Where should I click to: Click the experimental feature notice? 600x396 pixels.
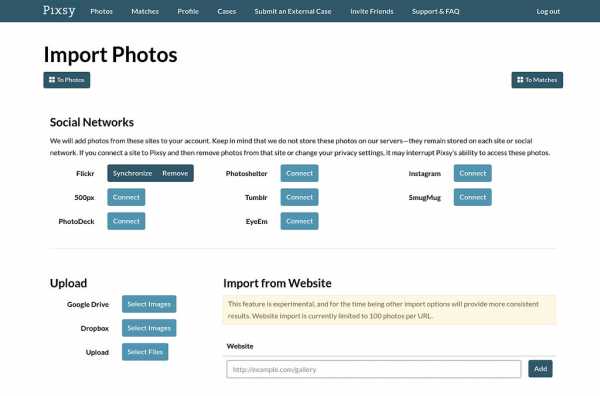(389, 310)
